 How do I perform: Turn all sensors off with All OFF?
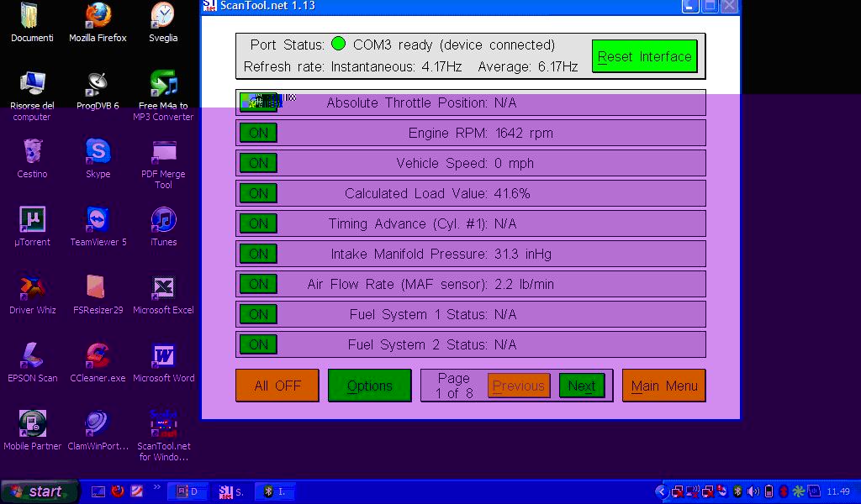pos(277,386)
